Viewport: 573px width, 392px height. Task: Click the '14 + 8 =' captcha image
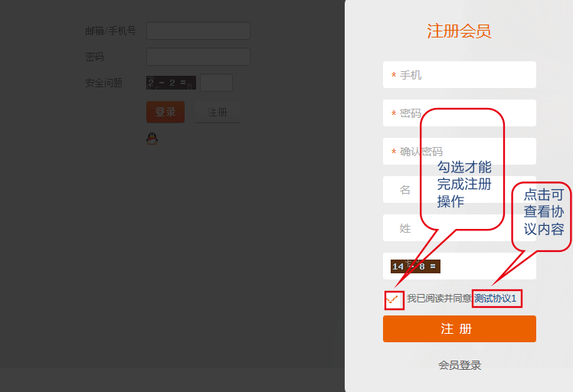point(414,266)
